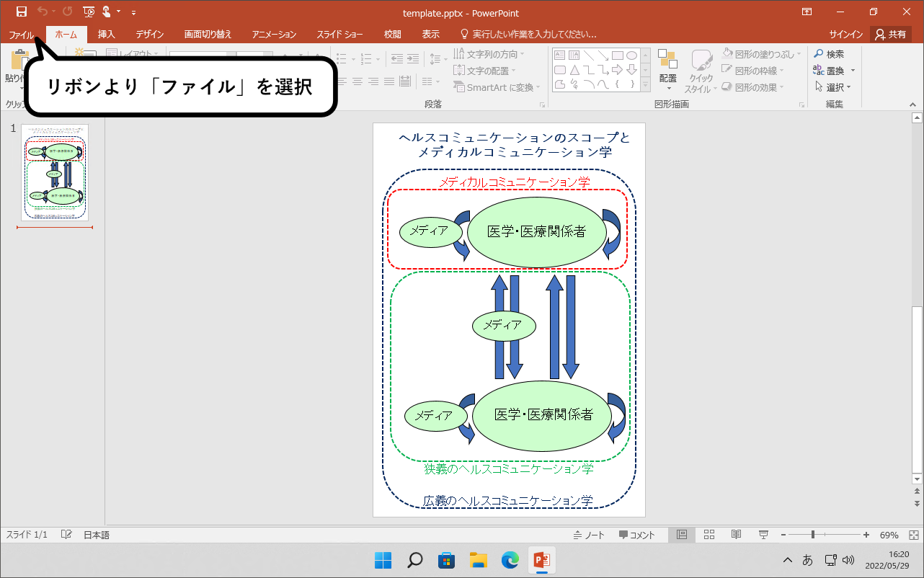Image resolution: width=924 pixels, height=578 pixels.
Task: Switch to slide sorter view in status bar
Action: (708, 534)
